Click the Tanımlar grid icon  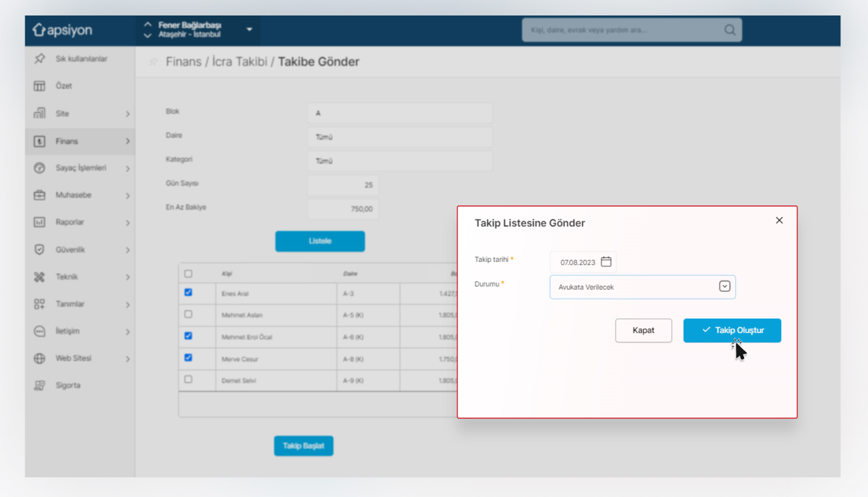point(39,304)
